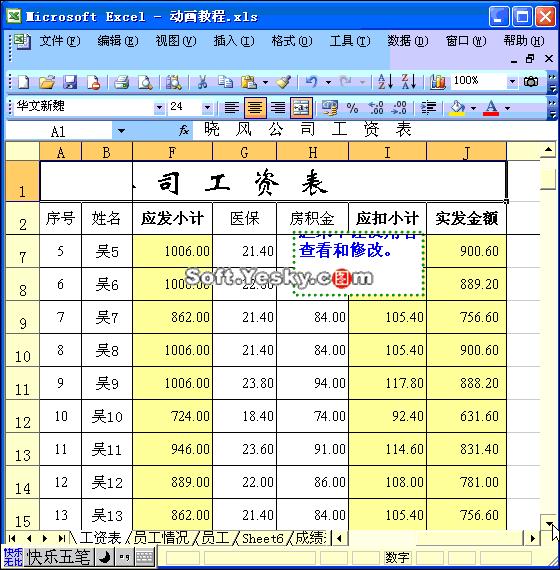Viewport: 560px width, 570px height.
Task: Expand the Name Box dropdown
Action: coord(121,131)
